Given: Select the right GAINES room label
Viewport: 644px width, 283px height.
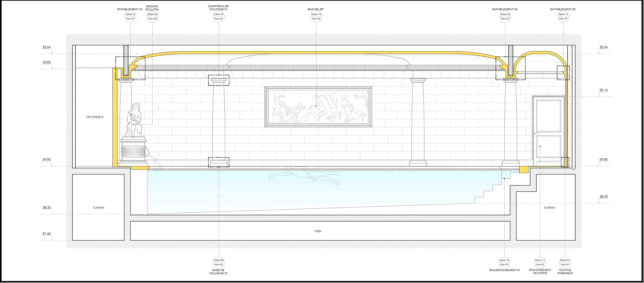Looking at the screenshot, I should pyautogui.click(x=549, y=208).
